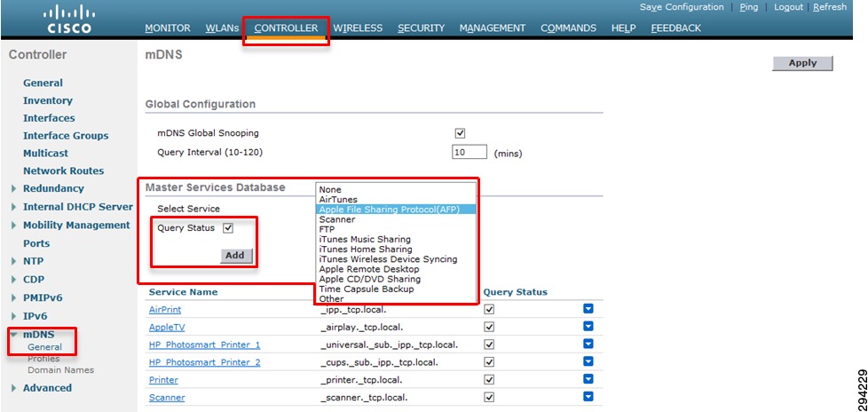Viewport: 868px width, 412px height.
Task: Open HP_Photosmart_Printer_1 service link
Action: (205, 345)
